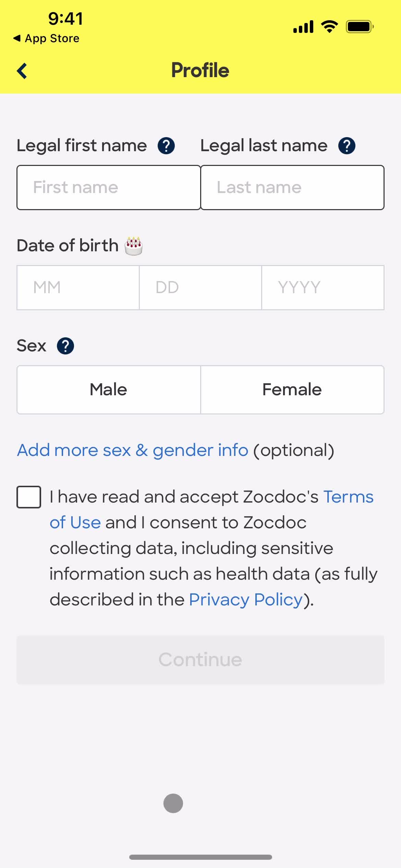Select Male as sex
Image resolution: width=401 pixels, height=868 pixels.
coord(109,390)
